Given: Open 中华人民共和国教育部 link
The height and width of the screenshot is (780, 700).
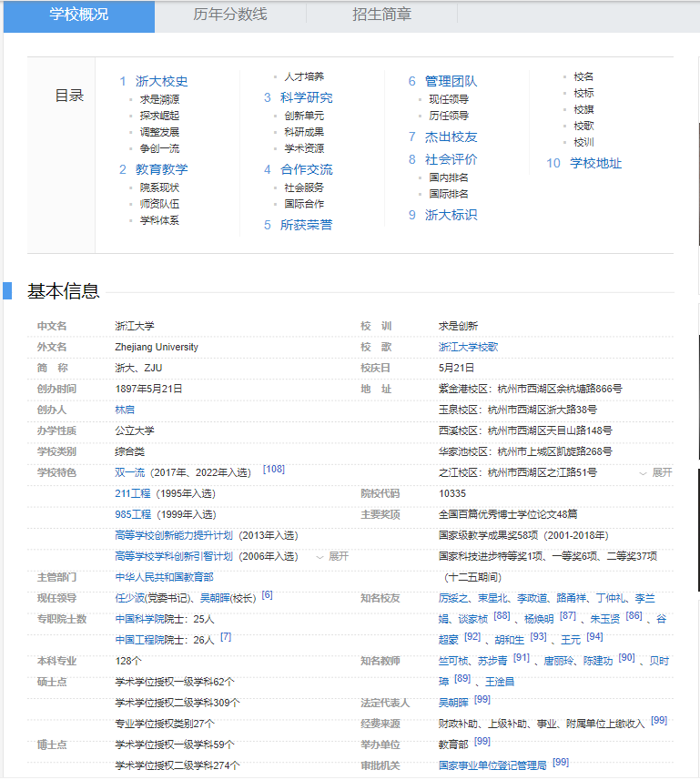Looking at the screenshot, I should (164, 577).
